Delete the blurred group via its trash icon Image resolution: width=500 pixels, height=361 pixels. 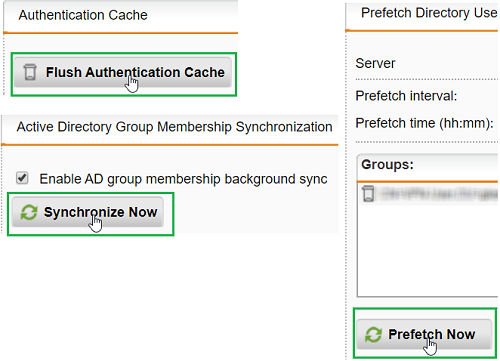click(368, 194)
